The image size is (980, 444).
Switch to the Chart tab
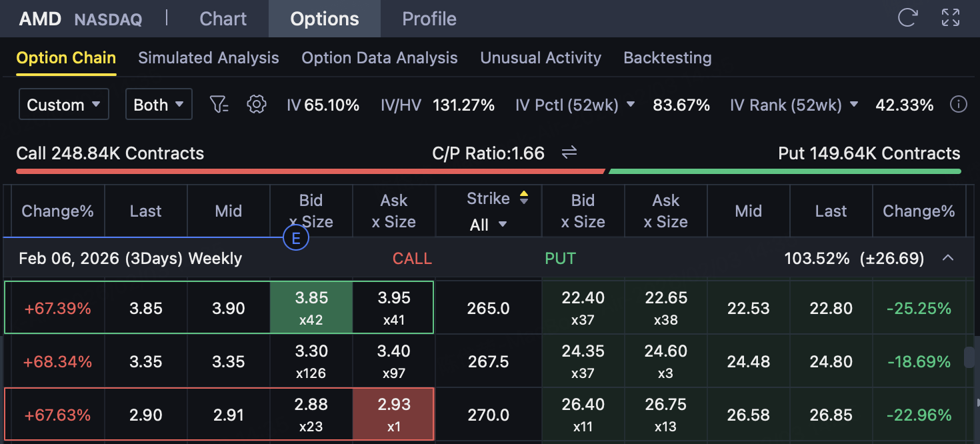[x=223, y=19]
